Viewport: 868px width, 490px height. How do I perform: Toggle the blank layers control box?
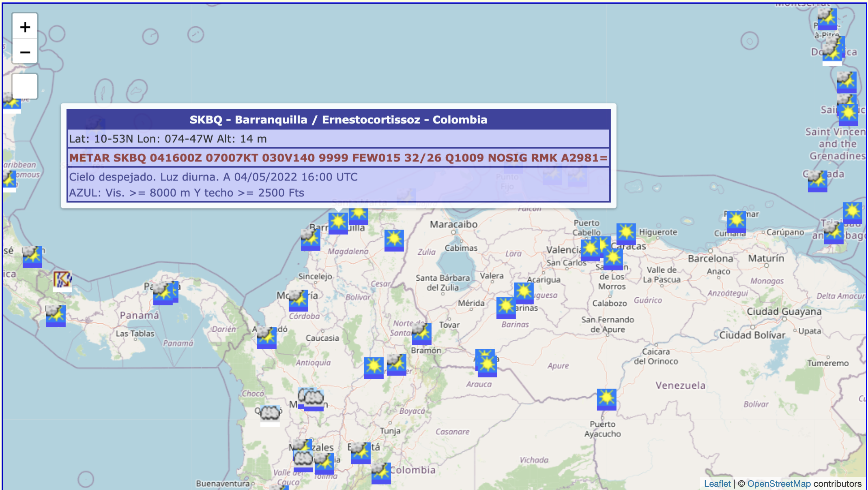pos(25,86)
